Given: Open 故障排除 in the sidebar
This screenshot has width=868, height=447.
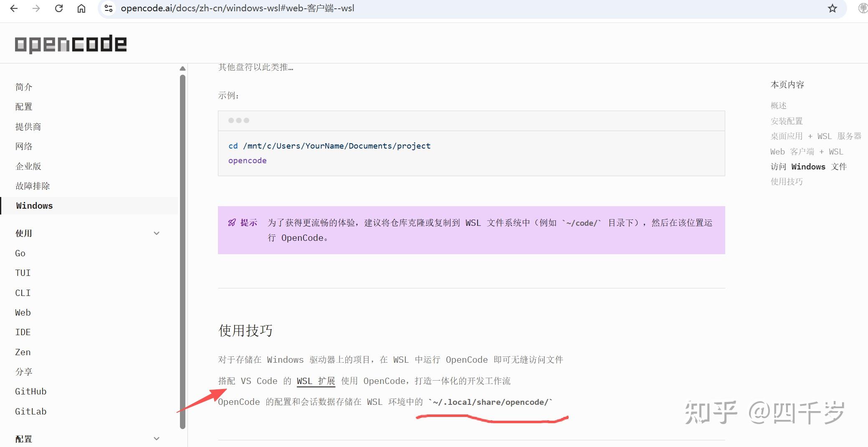Looking at the screenshot, I should pos(33,186).
